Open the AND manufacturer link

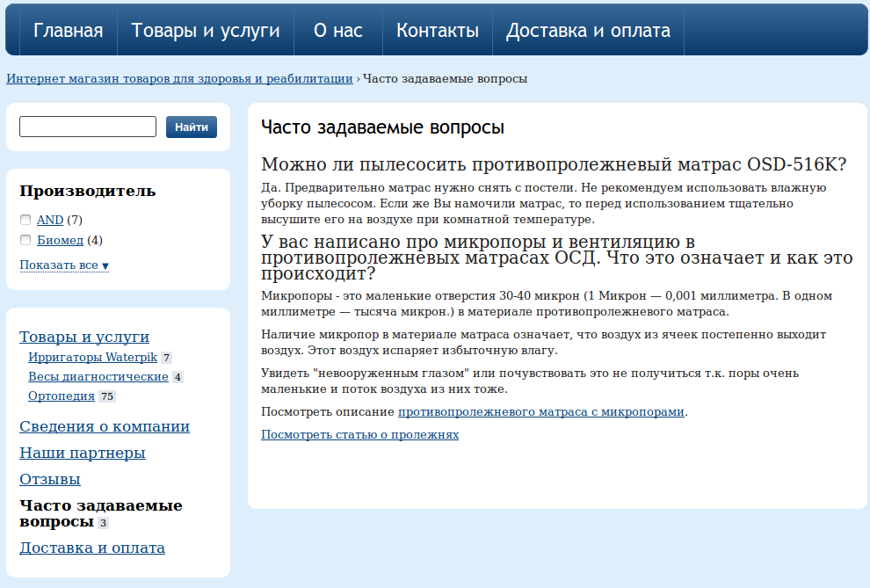(50, 221)
